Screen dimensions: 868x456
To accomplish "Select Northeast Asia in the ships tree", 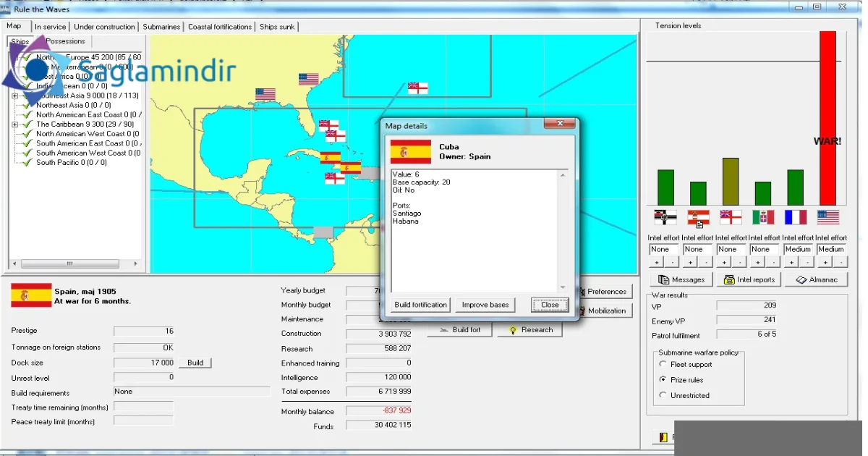I will 73,105.
